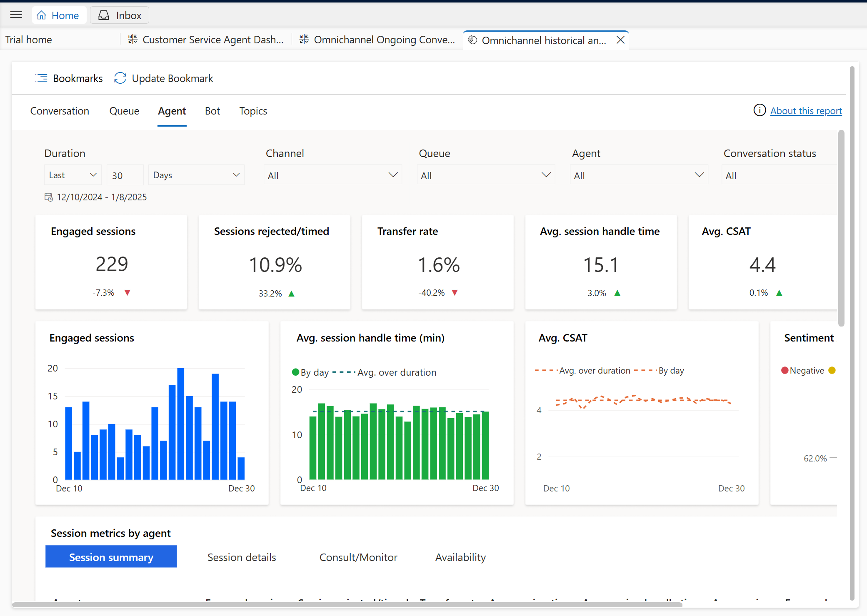Select the Agent report tab

pos(172,111)
